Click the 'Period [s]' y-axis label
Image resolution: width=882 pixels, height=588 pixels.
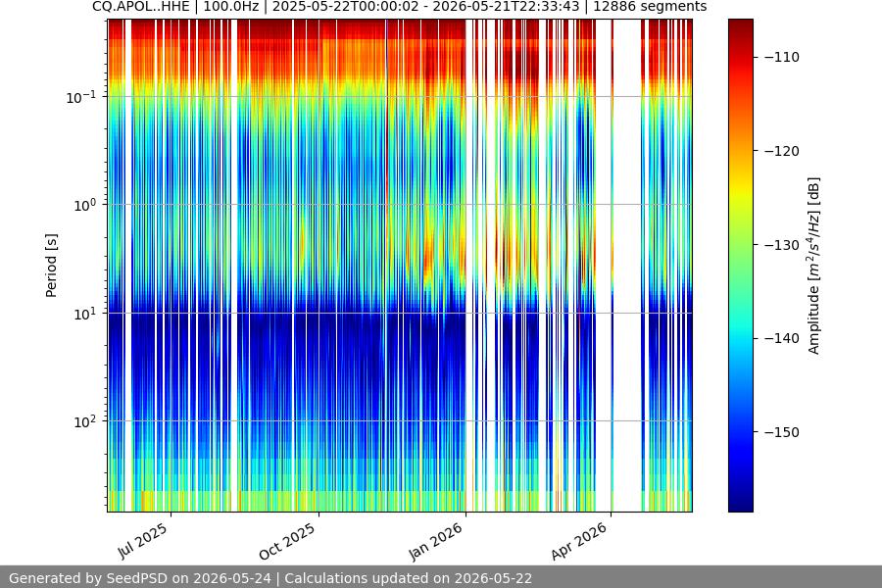click(51, 266)
